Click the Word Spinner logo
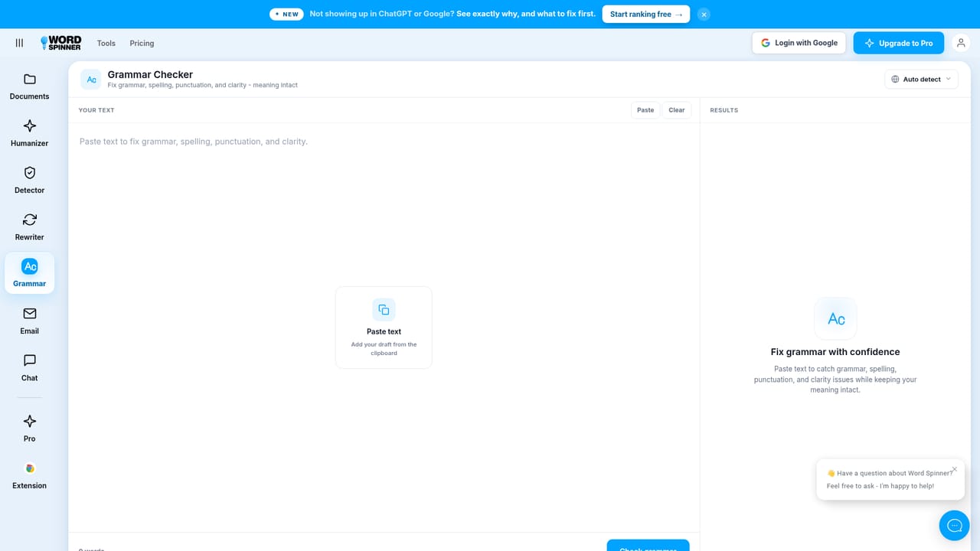 pyautogui.click(x=60, y=43)
